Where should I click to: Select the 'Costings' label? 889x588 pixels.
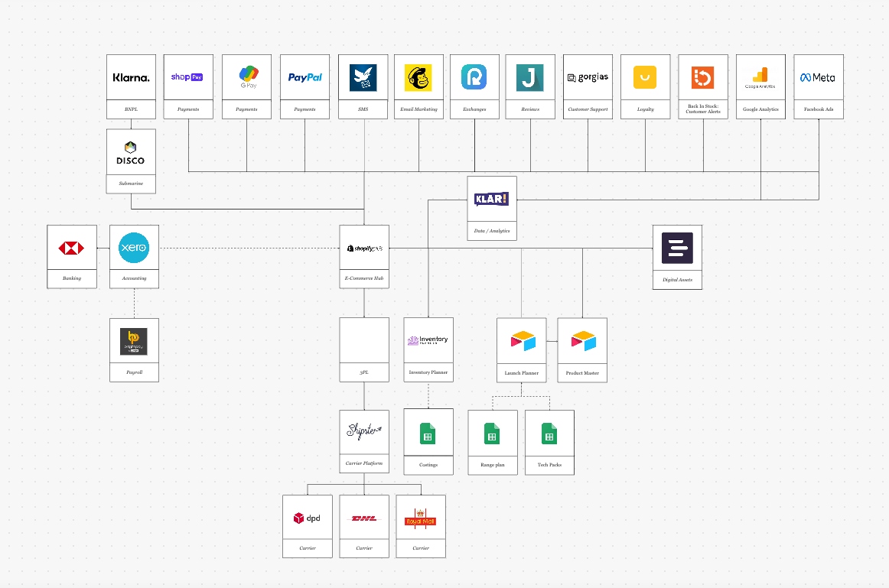(x=428, y=465)
